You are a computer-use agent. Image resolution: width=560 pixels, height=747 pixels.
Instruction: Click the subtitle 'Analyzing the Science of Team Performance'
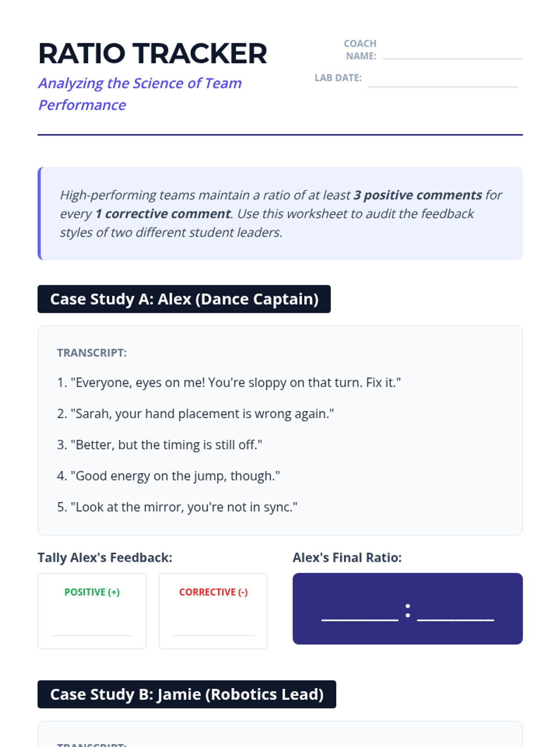(x=140, y=94)
